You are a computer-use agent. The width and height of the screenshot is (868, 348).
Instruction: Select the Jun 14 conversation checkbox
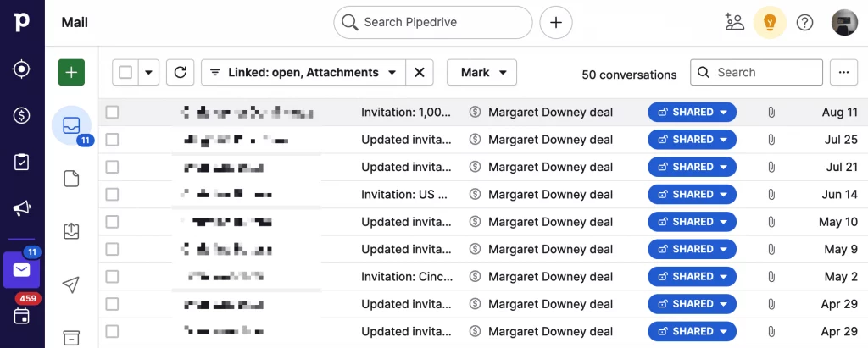click(x=112, y=194)
